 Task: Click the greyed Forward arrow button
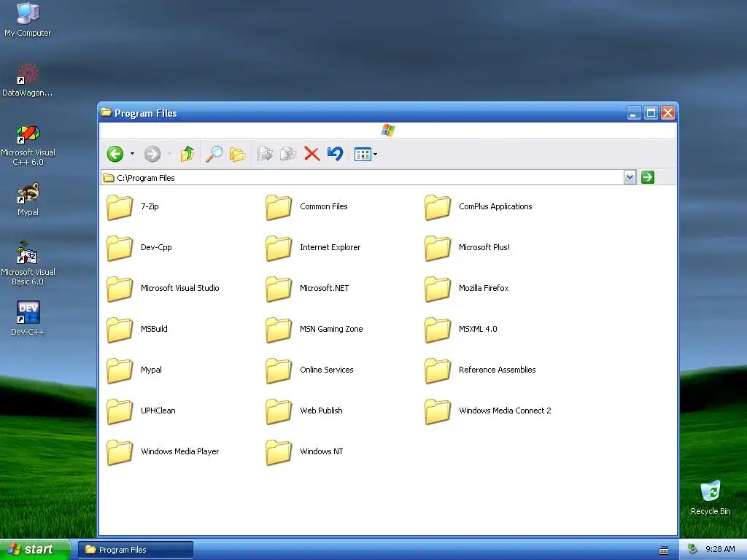click(152, 154)
